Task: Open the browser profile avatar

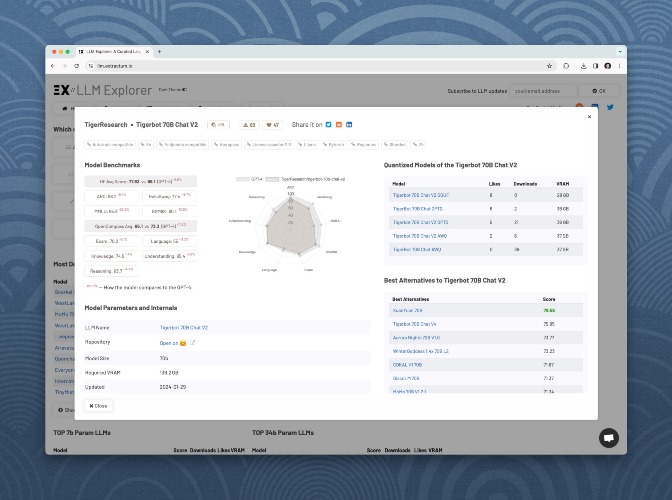Action: click(x=607, y=66)
